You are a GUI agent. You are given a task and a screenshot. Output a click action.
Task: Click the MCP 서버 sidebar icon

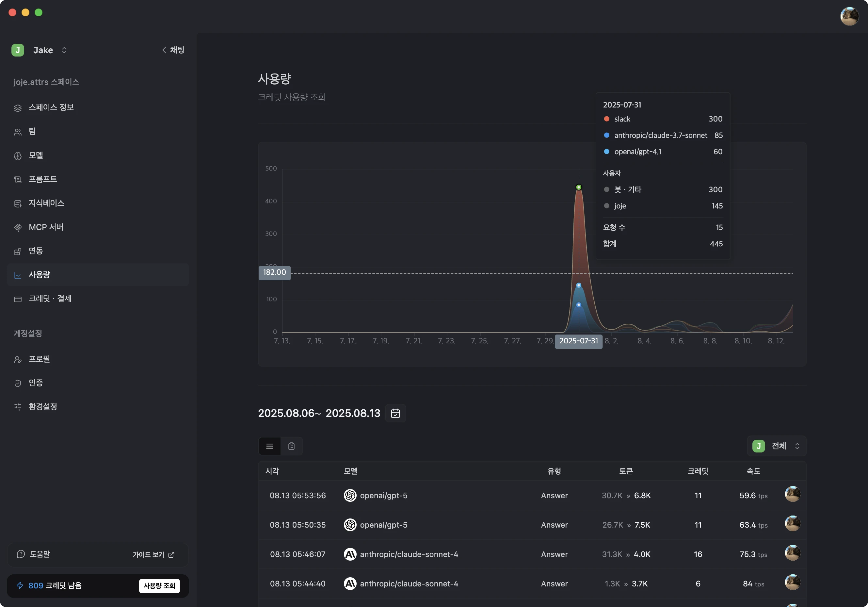18,227
